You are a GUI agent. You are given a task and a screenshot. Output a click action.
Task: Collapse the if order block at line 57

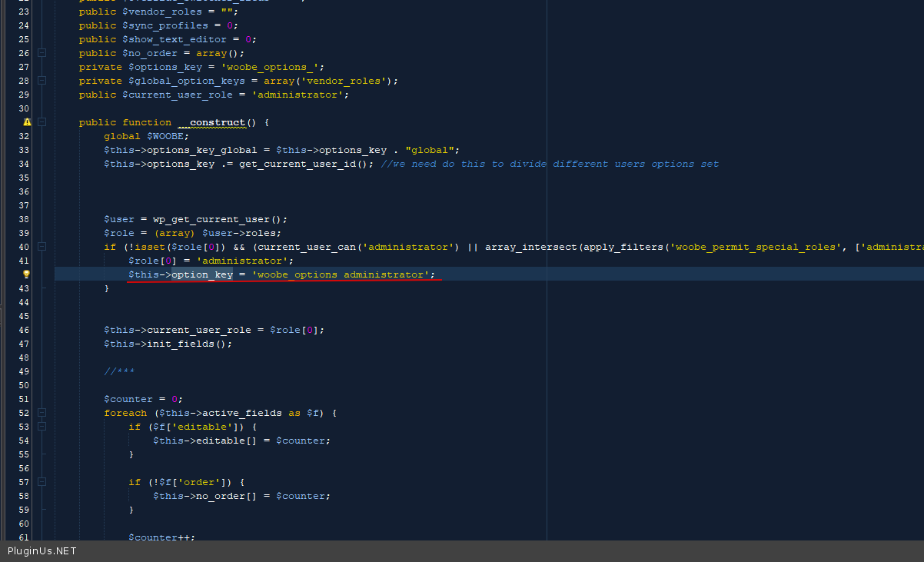pyautogui.click(x=42, y=482)
